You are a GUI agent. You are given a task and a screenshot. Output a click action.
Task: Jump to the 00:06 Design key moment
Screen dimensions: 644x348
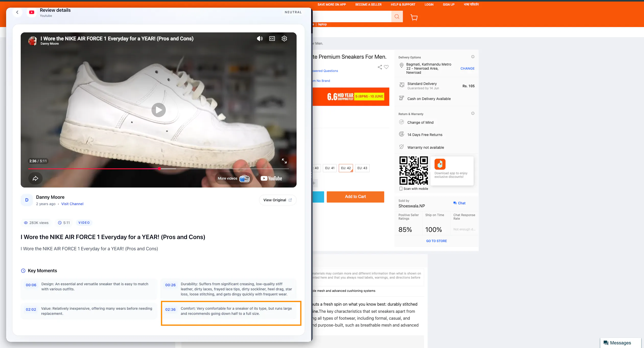(88, 289)
